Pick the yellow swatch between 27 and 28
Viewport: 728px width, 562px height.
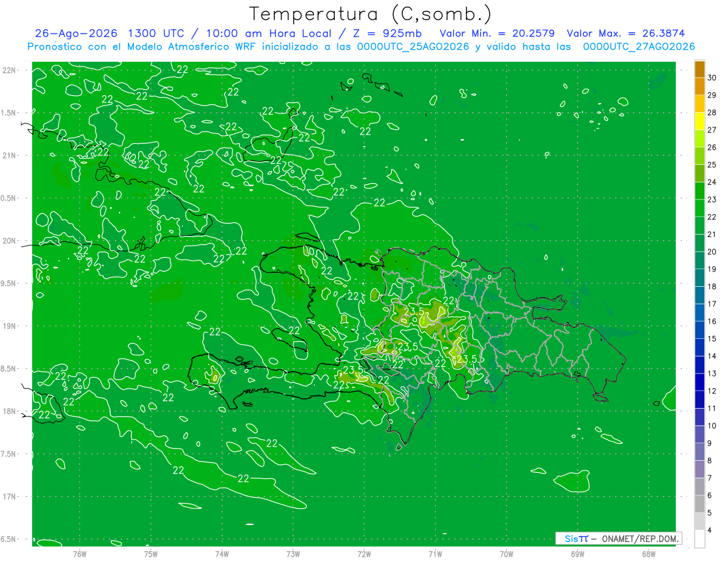pos(699,121)
